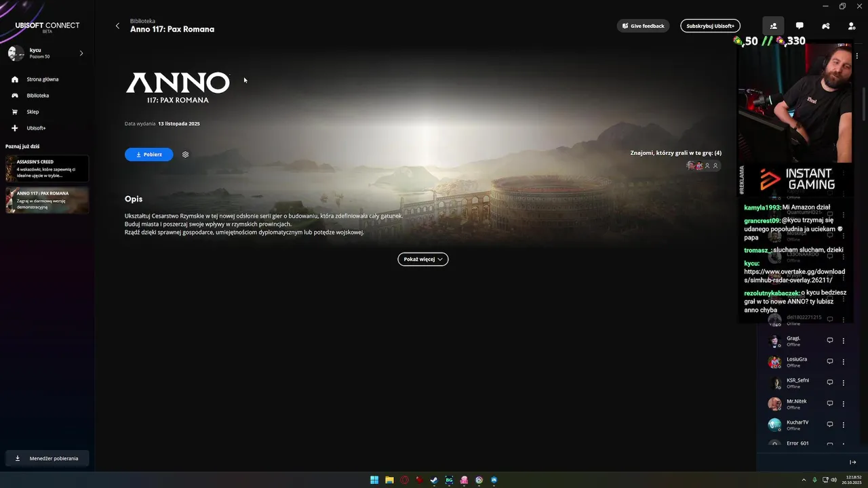The height and width of the screenshot is (488, 868).
Task: View friends who played avatars
Action: [703, 165]
